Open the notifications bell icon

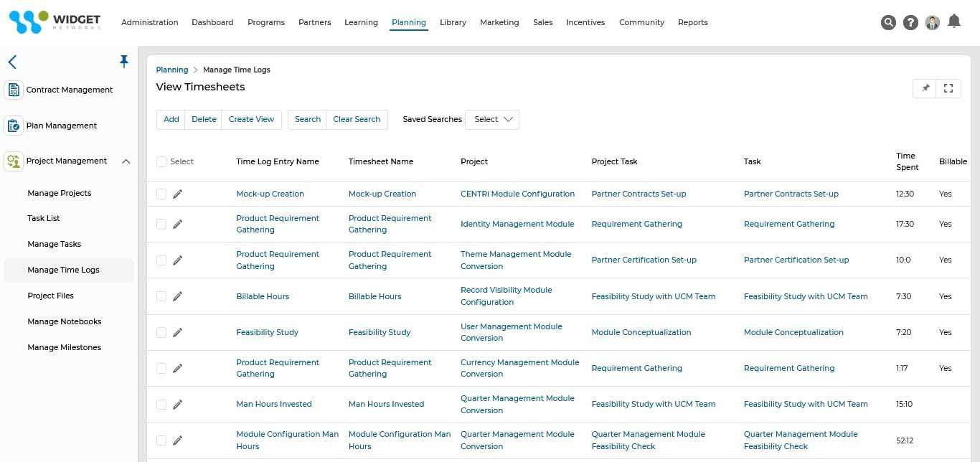(954, 22)
